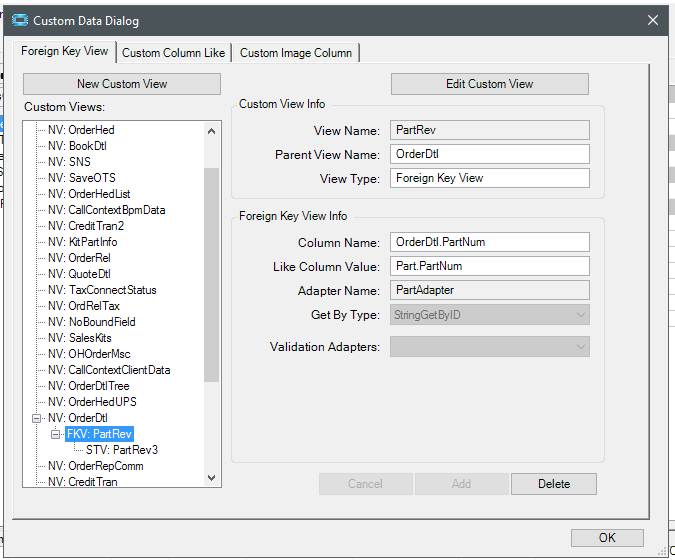Click the tree scrollbar down arrow
The height and width of the screenshot is (560, 675).
[211, 478]
